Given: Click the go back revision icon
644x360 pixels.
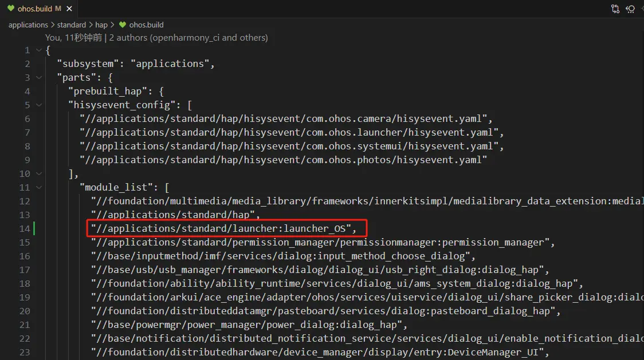Looking at the screenshot, I should (x=630, y=9).
